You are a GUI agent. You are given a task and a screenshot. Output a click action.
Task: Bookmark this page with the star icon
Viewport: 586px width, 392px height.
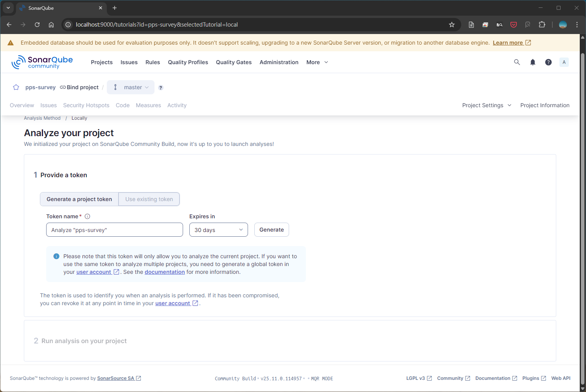(452, 25)
